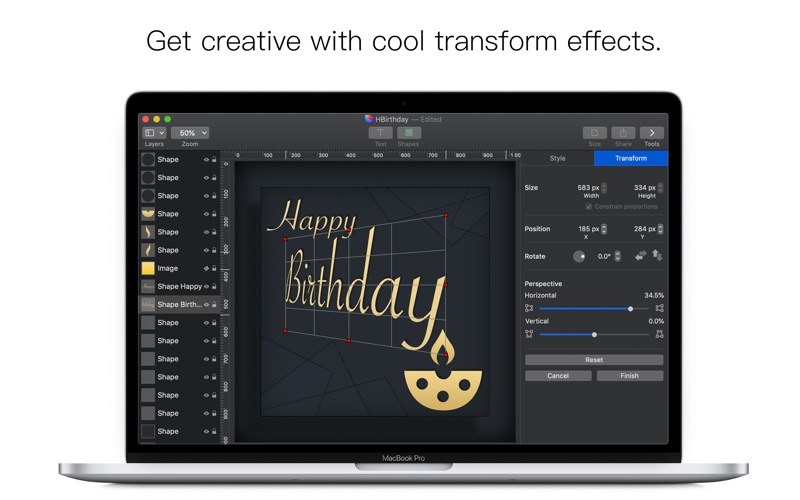This screenshot has width=800, height=500.
Task: Click the document icon beside HBirthday title
Action: [x=369, y=119]
